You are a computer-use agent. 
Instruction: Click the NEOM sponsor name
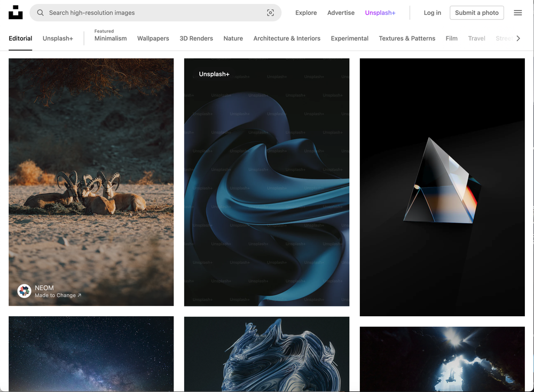click(44, 288)
